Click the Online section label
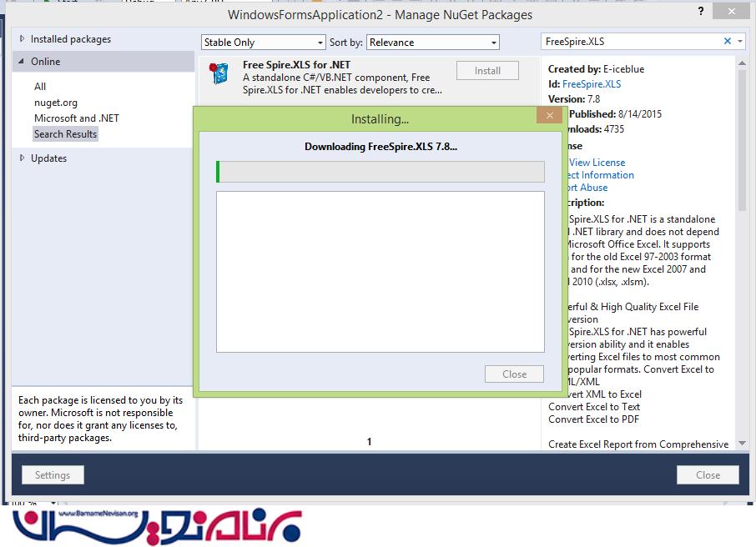Image resolution: width=756 pixels, height=547 pixels. (x=46, y=61)
